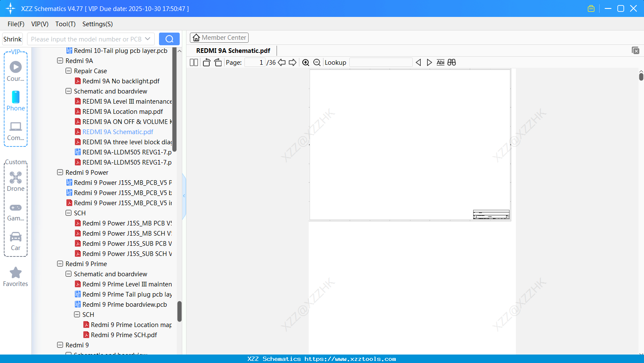This screenshot has height=363, width=644.
Task: Collapse the SCH folder under Redmi 9 Prime
Action: coord(77,314)
